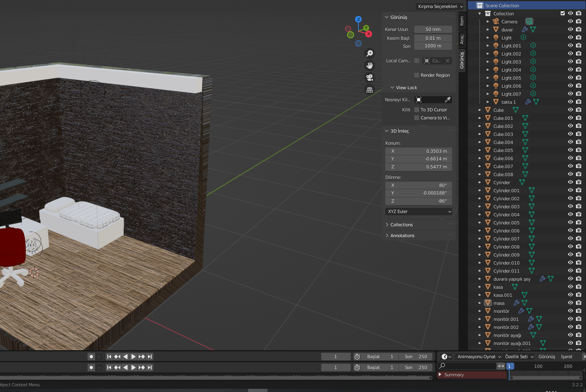Enable lock To 3D Cursor checkbox
Screen dimensions: 586x392
417,110
